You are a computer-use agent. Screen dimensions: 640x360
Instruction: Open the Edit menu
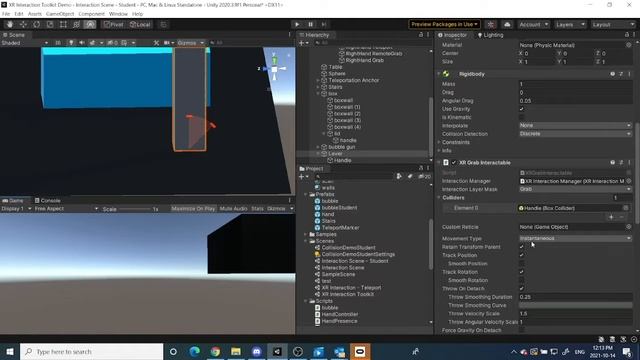click(x=19, y=14)
